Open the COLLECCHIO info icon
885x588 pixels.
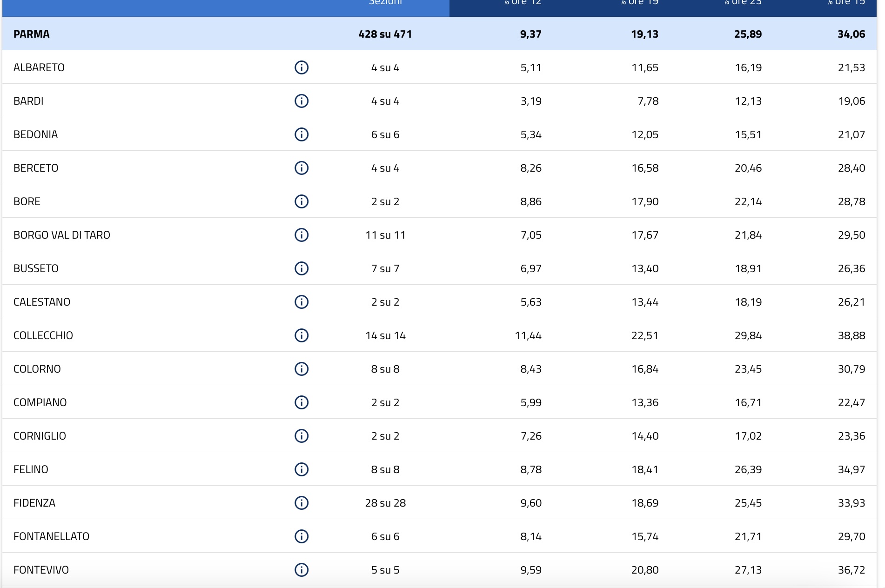click(x=302, y=335)
